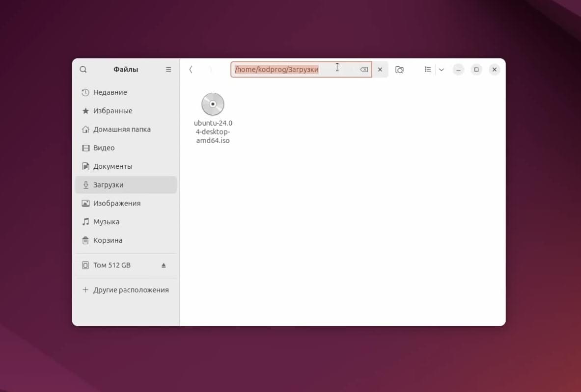
Task: Open the Том 512 GB volume
Action: [126, 265]
